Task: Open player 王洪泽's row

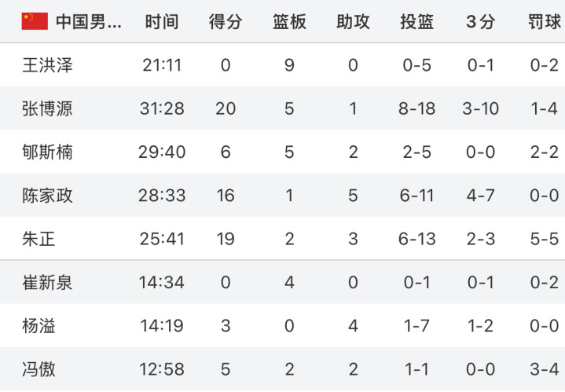Action: pos(283,65)
